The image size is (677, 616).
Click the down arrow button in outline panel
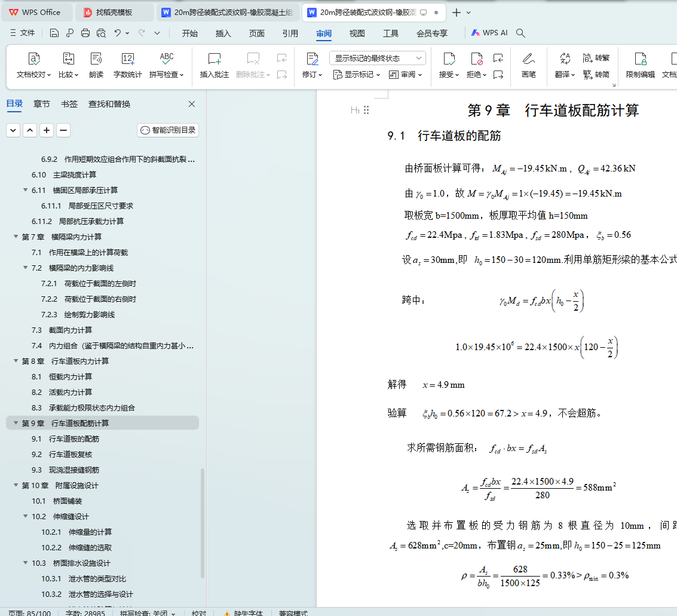coord(13,130)
